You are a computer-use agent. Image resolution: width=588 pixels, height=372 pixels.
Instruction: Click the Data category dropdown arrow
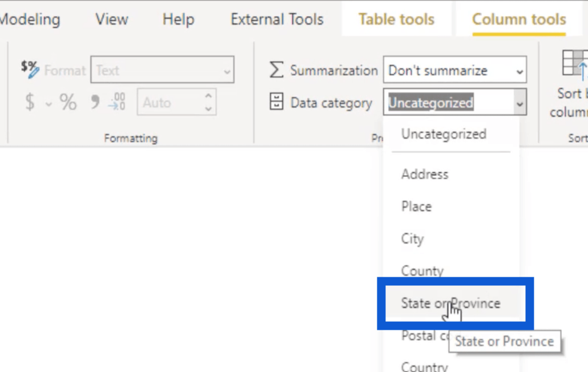(x=519, y=103)
